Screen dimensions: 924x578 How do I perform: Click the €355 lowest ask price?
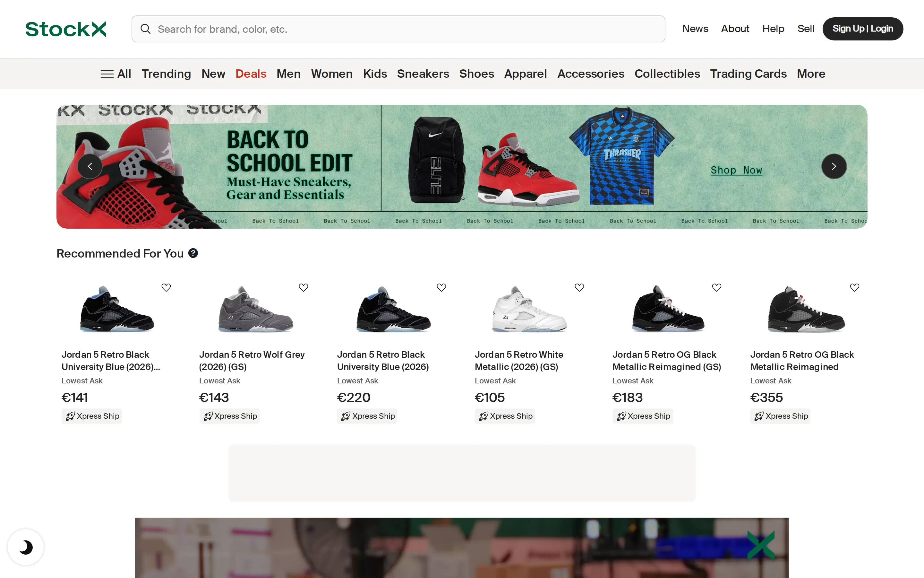coord(766,398)
